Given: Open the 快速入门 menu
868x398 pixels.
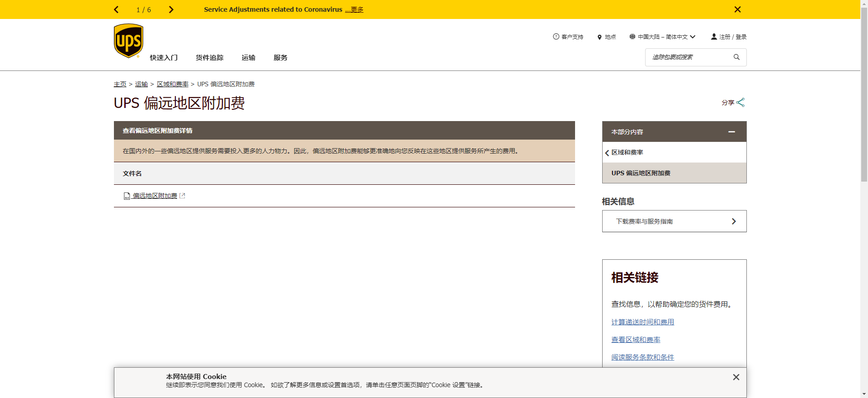Looking at the screenshot, I should point(164,57).
